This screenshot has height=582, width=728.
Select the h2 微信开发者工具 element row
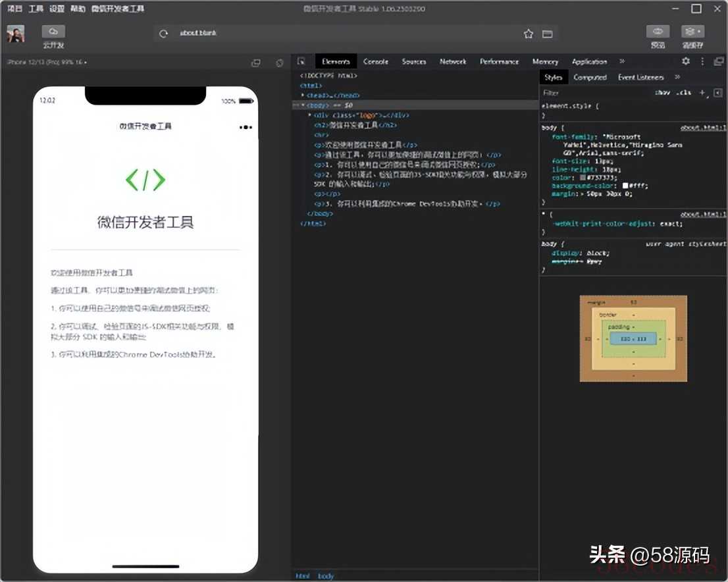355,125
